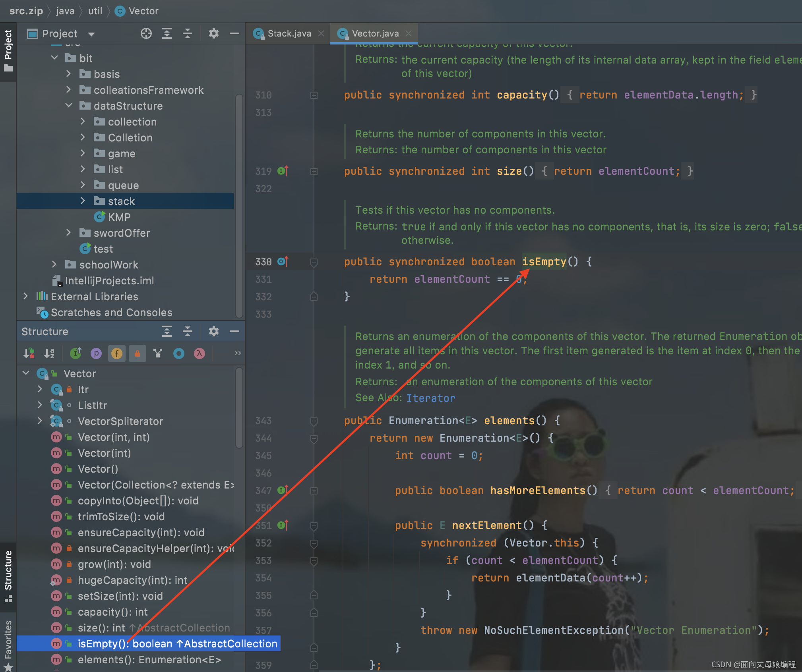This screenshot has height=672, width=802.
Task: Expand the External Libraries node
Action: (x=25, y=296)
